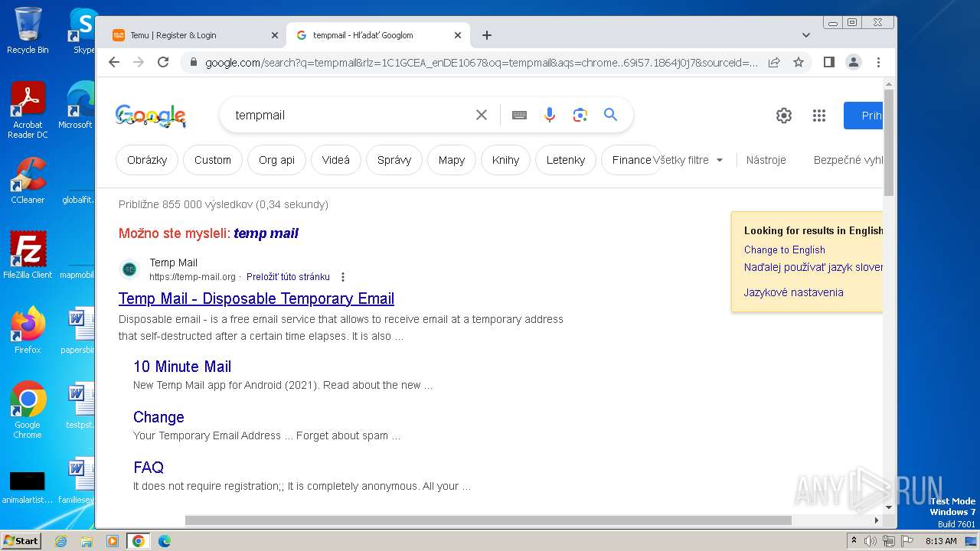Open the Google apps grid
This screenshot has height=551, width=980.
pyautogui.click(x=819, y=116)
